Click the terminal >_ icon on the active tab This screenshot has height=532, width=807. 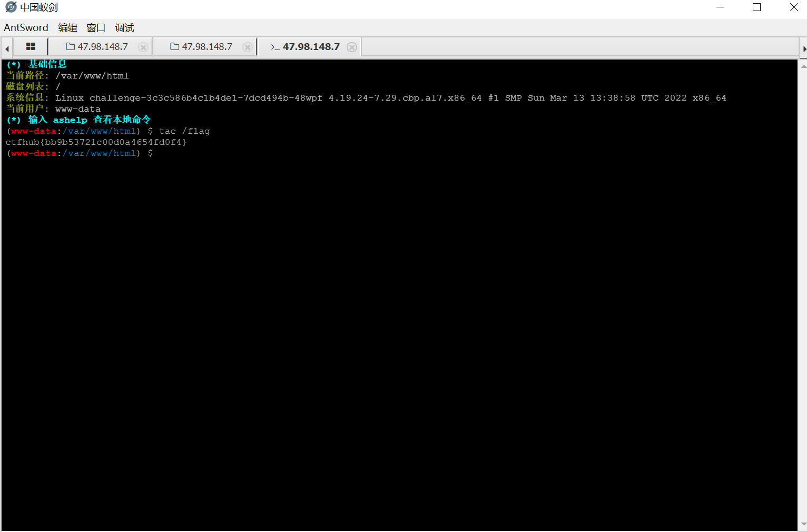(x=275, y=47)
